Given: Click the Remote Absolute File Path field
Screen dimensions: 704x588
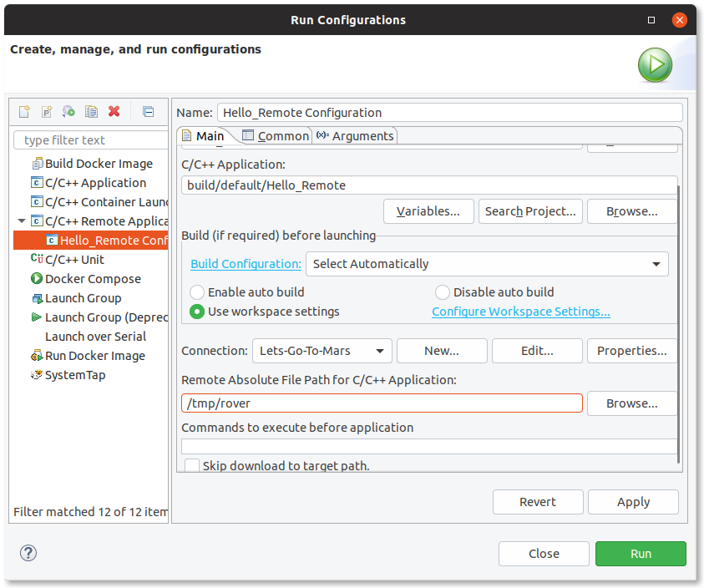Looking at the screenshot, I should point(382,403).
